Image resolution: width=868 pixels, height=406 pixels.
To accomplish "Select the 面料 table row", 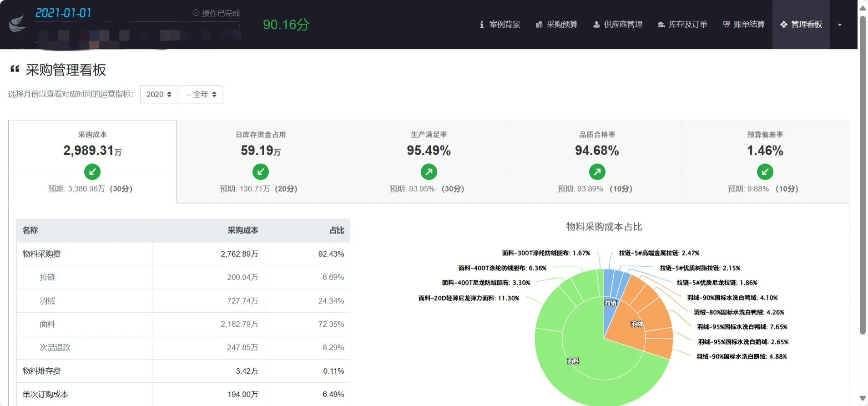I will (183, 324).
